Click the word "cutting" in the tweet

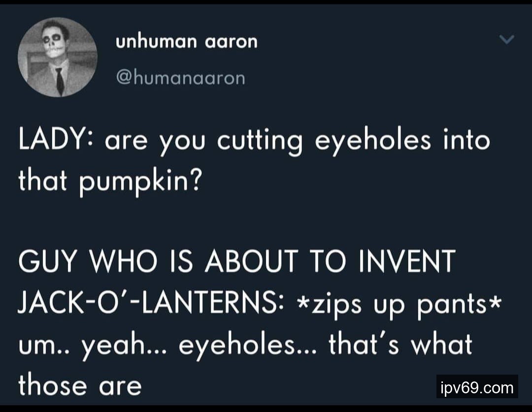click(x=260, y=141)
